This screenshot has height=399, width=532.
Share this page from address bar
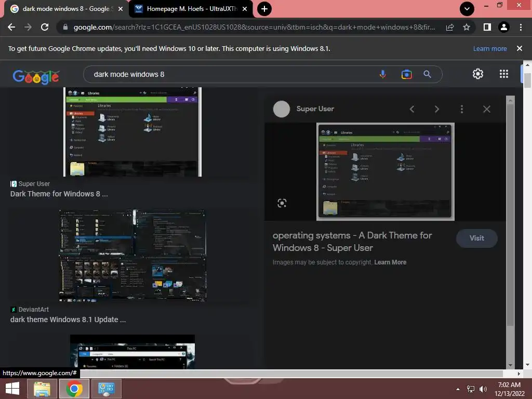[x=450, y=27]
